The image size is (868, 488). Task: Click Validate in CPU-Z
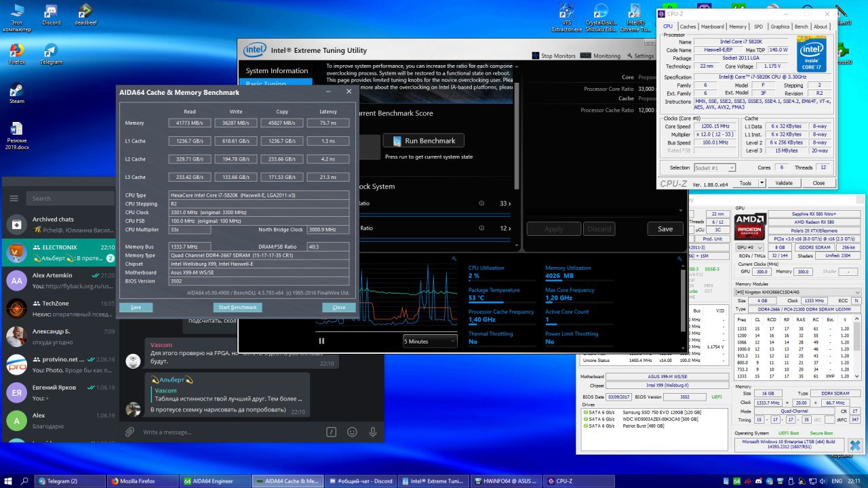784,183
